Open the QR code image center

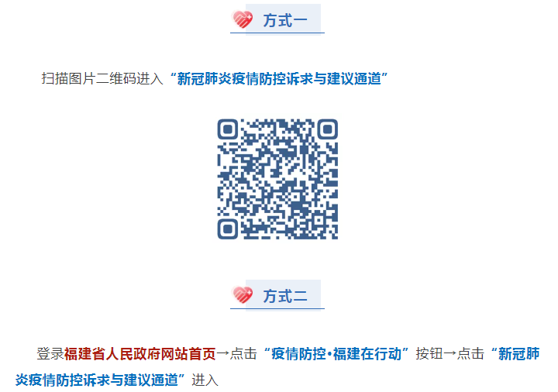[277, 179]
